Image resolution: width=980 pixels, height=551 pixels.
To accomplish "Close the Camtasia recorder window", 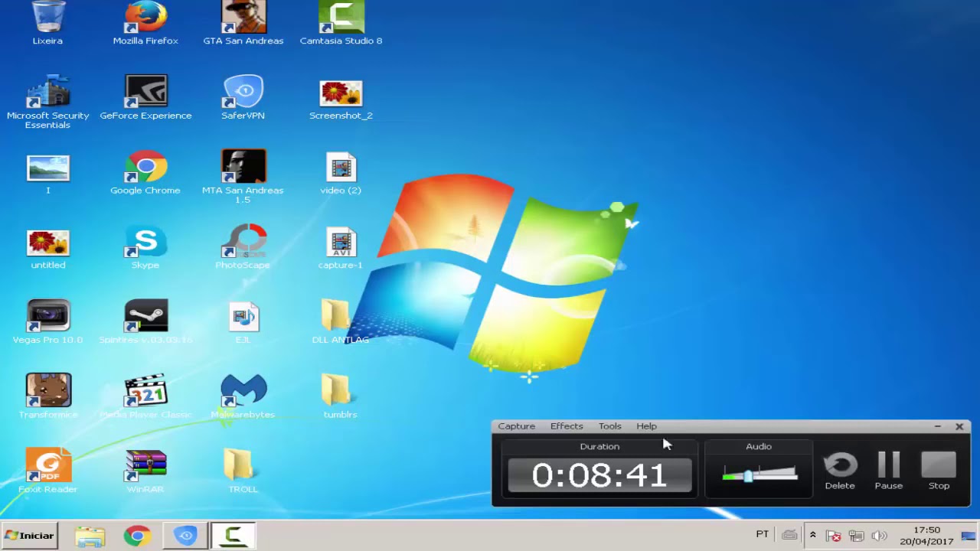I will [959, 426].
